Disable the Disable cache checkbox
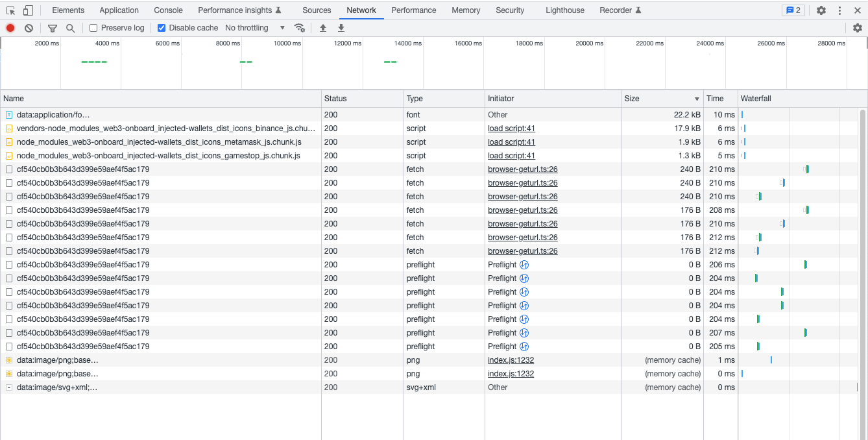The width and height of the screenshot is (868, 440). 162,27
